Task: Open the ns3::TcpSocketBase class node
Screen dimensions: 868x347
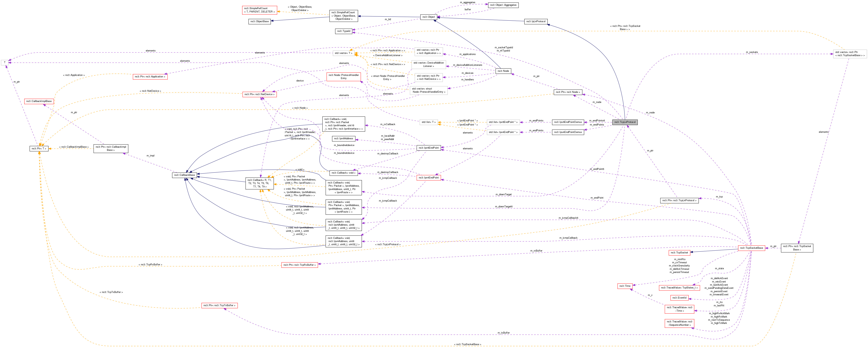Action: pyautogui.click(x=751, y=248)
